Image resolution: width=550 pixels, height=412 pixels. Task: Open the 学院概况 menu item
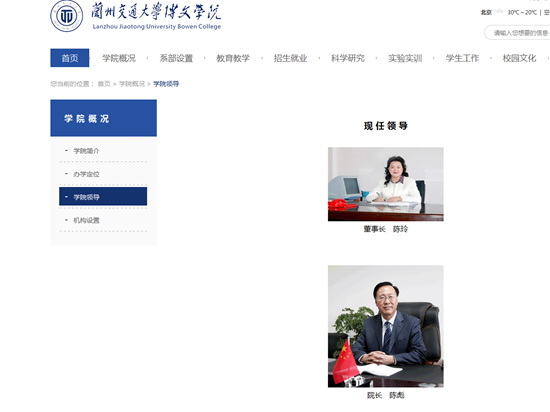tap(119, 58)
